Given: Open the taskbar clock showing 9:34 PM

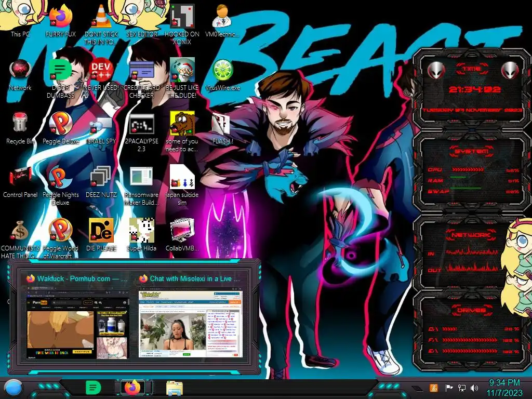Looking at the screenshot, I should point(504,388).
